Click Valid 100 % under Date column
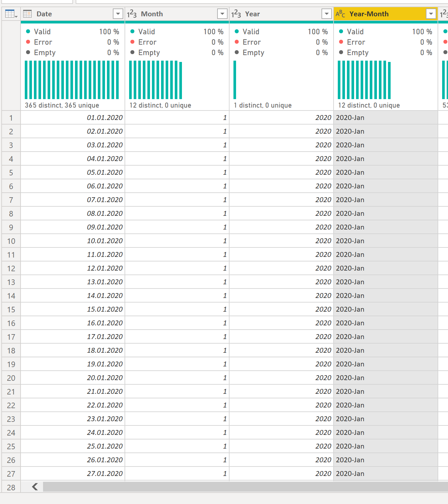Screen dimensions: 448x504 (x=72, y=32)
